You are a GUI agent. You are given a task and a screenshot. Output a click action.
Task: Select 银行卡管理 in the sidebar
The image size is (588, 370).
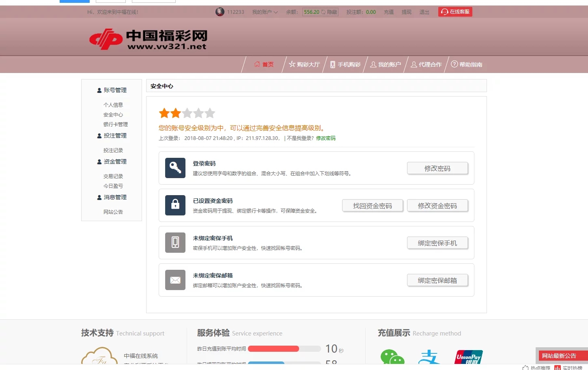115,125
